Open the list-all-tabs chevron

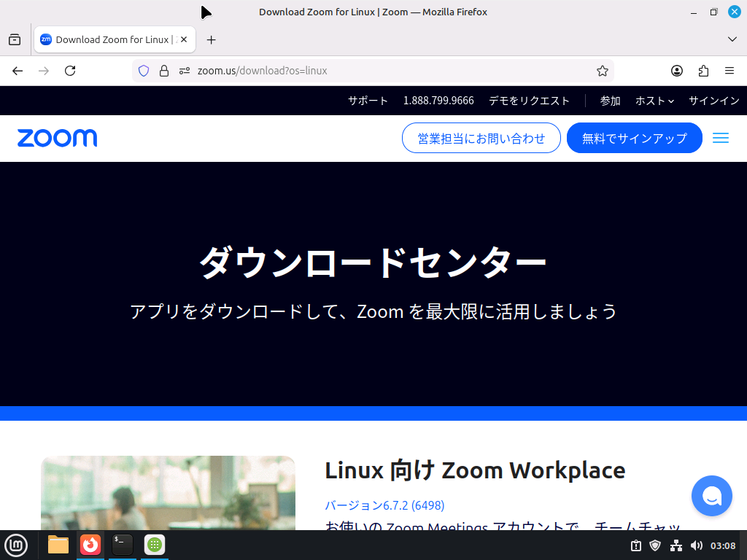[x=732, y=39]
